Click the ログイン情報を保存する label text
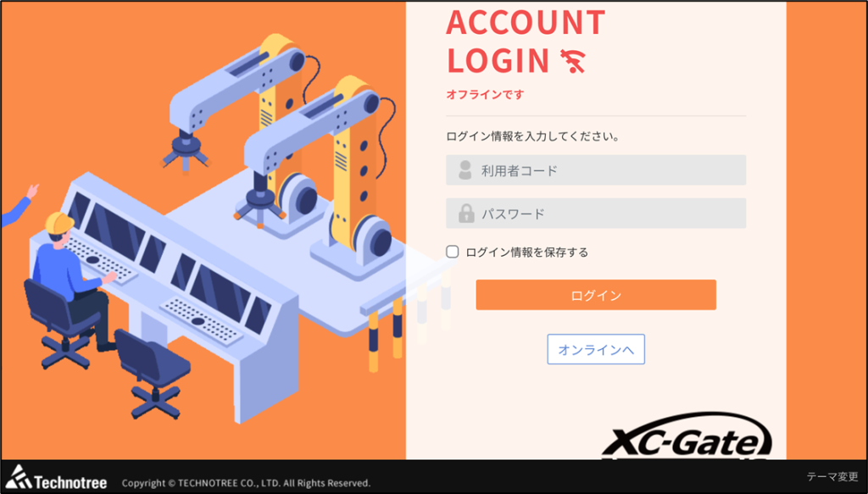The width and height of the screenshot is (868, 494). pyautogui.click(x=527, y=253)
